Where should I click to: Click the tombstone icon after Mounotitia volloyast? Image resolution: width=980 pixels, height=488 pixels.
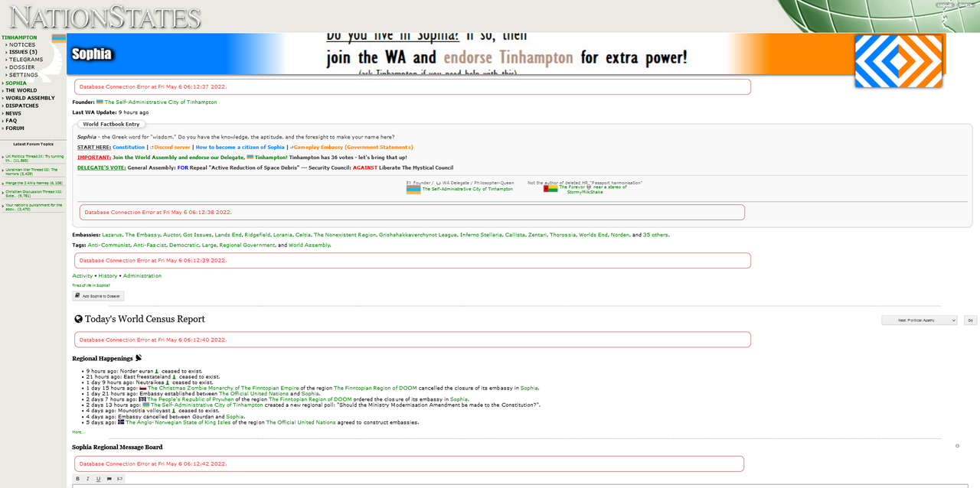[174, 411]
